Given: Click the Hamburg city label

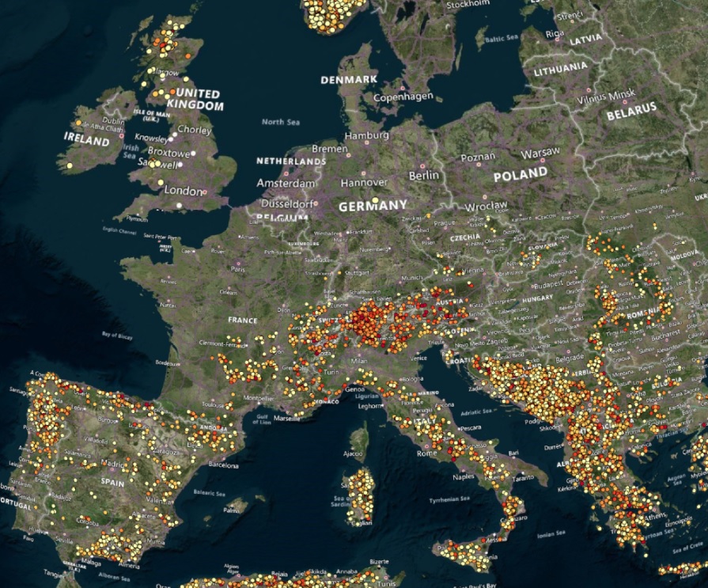Looking at the screenshot, I should pos(367,135).
